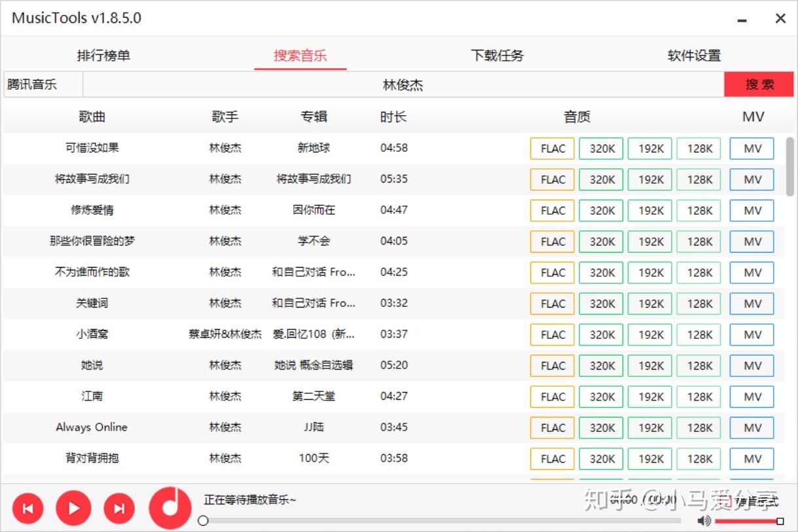Click the album 她说 概念自选辑

(x=314, y=365)
